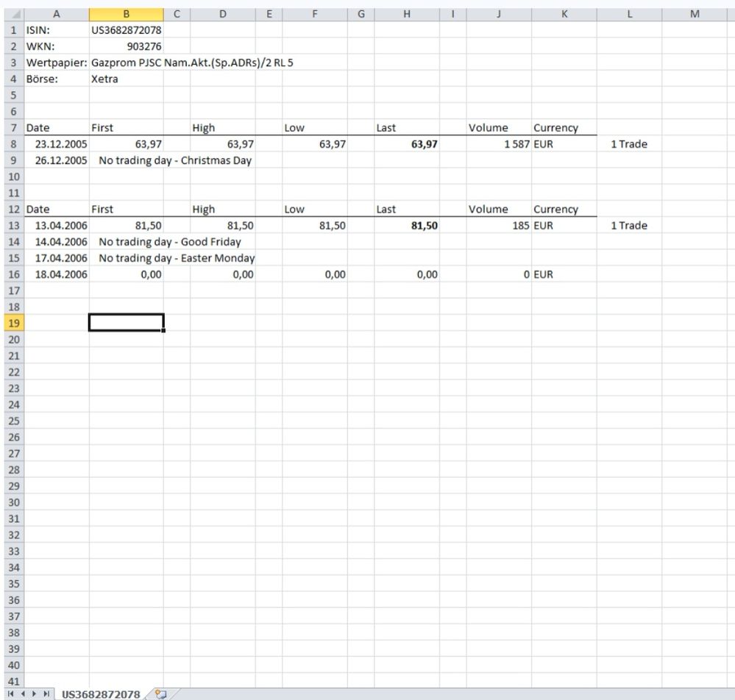This screenshot has height=700, width=735.
Task: Click the WKN number 903276 cell
Action: pos(126,46)
